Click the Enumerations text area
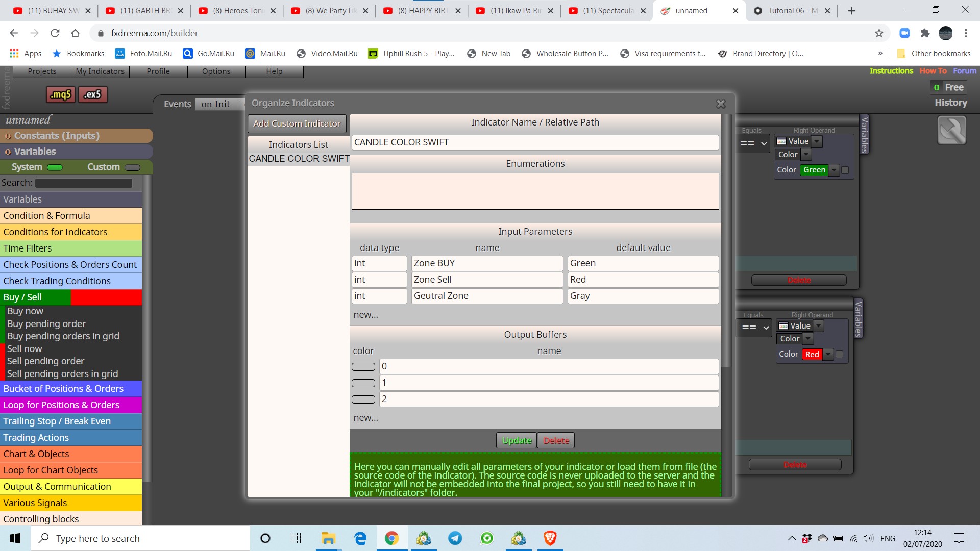 (x=535, y=191)
